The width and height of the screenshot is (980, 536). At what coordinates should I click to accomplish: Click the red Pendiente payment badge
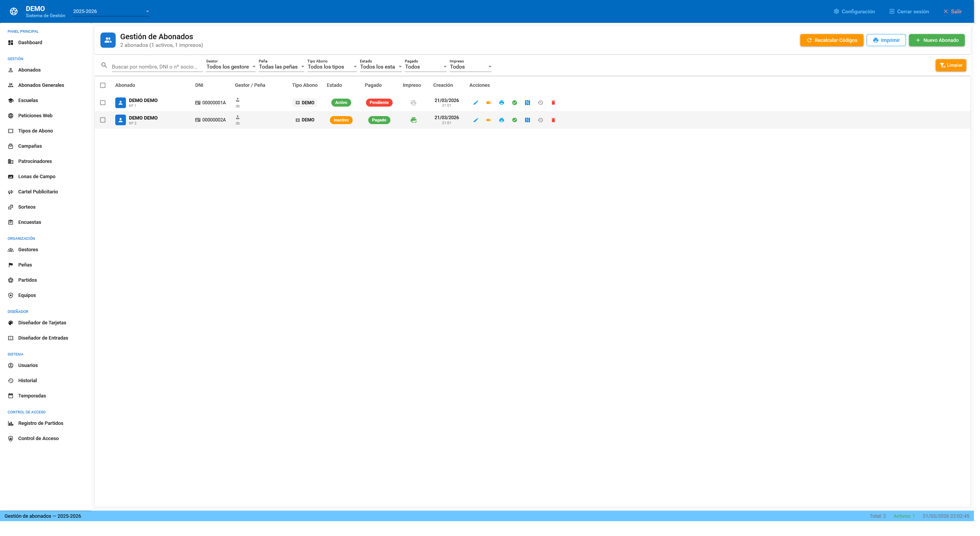pyautogui.click(x=379, y=103)
